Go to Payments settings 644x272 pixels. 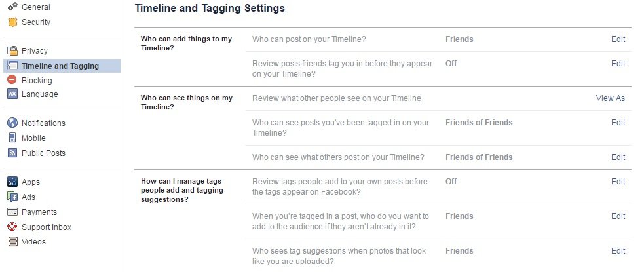(39, 212)
